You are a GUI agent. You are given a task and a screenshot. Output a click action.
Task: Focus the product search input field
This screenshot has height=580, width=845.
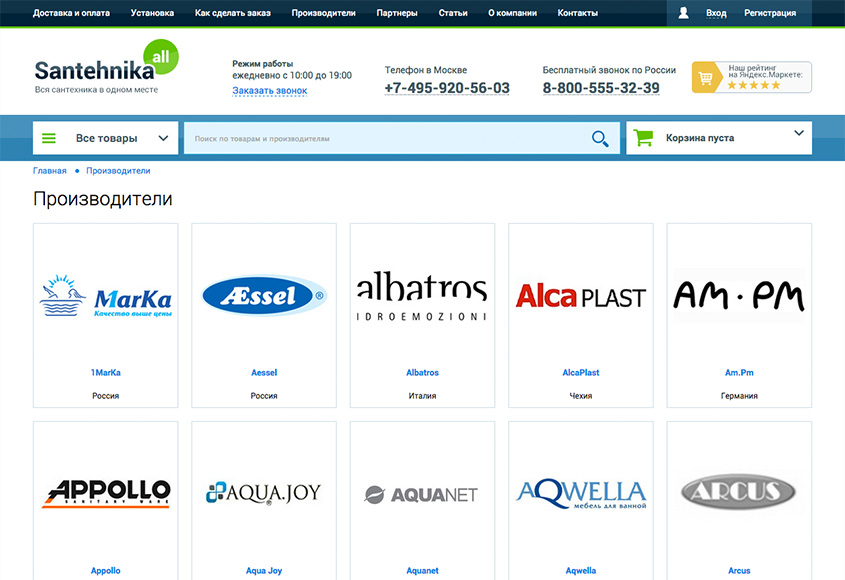(x=401, y=139)
